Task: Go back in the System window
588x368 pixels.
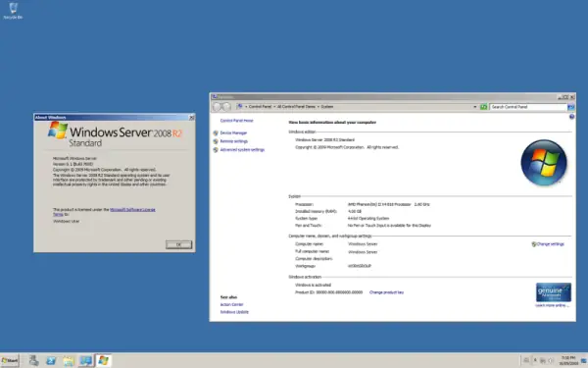Action: point(218,107)
